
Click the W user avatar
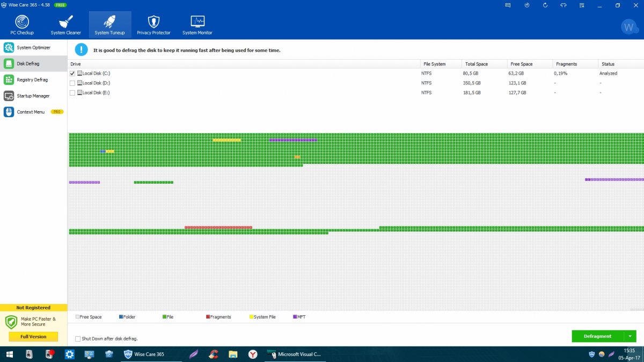[628, 26]
